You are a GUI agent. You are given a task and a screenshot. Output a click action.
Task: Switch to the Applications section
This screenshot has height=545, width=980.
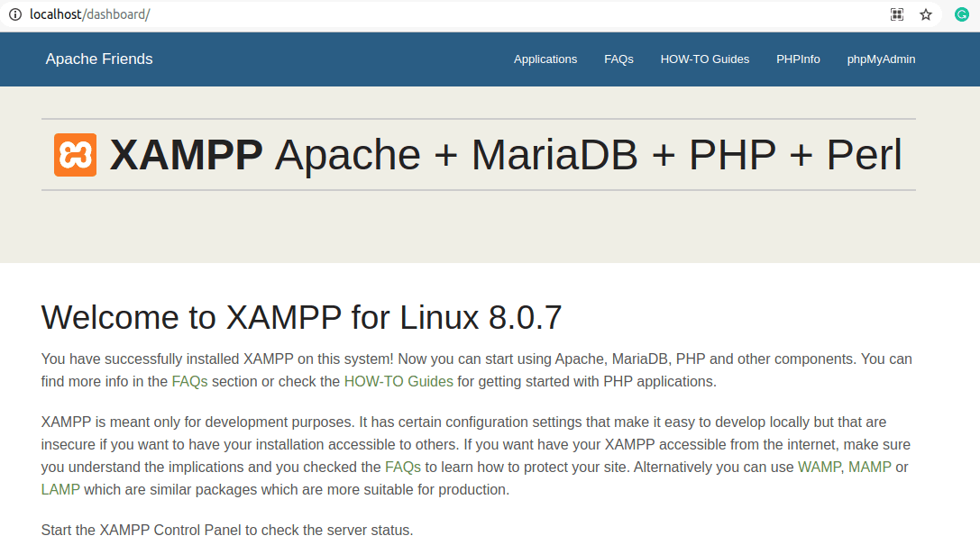tap(545, 59)
